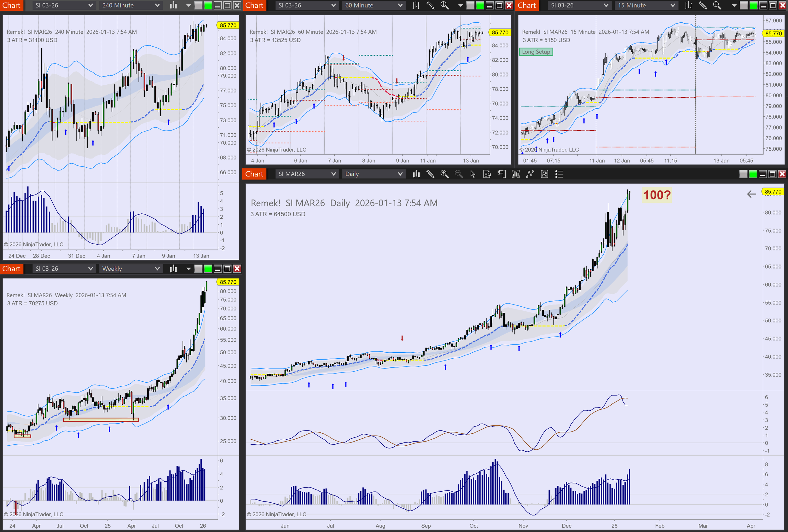Open Data Box icon in Daily chart
This screenshot has height=532, width=788.
coord(487,174)
